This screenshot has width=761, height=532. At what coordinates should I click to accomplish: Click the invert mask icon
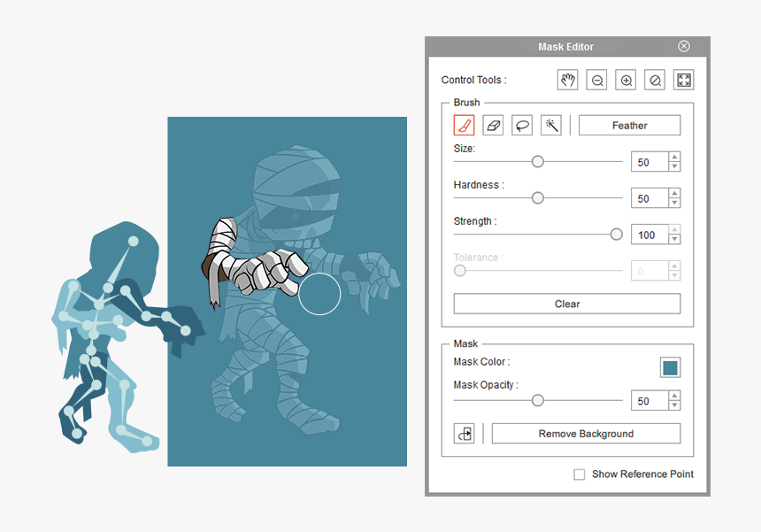click(465, 434)
